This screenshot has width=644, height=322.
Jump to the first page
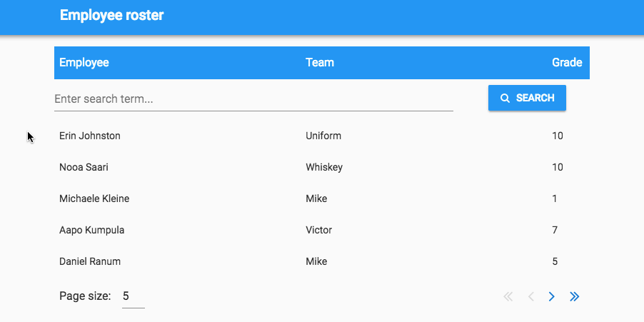508,296
